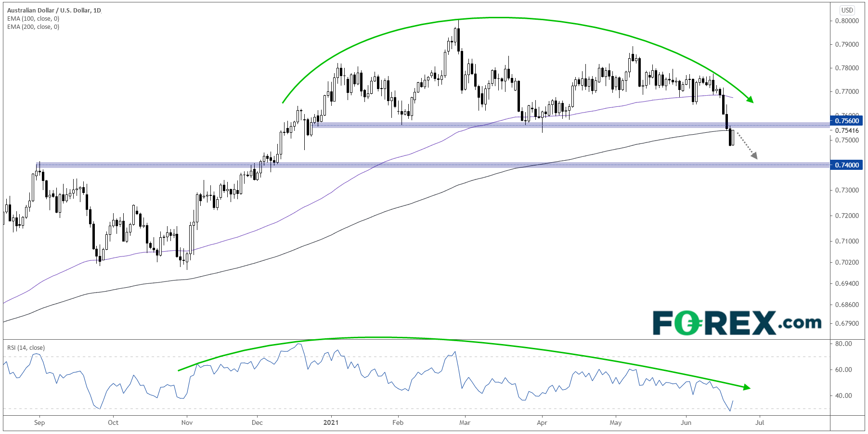Image resolution: width=868 pixels, height=434 pixels.
Task: Click the 80.00 RSI axis label
Action: pyautogui.click(x=843, y=344)
